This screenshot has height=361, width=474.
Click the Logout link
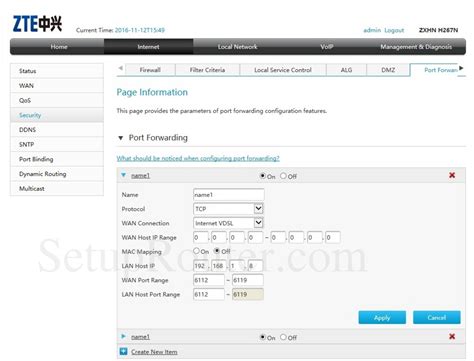(x=394, y=30)
